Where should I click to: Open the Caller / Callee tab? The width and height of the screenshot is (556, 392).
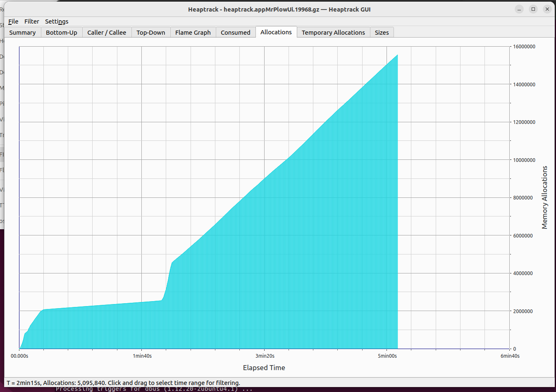pos(107,33)
